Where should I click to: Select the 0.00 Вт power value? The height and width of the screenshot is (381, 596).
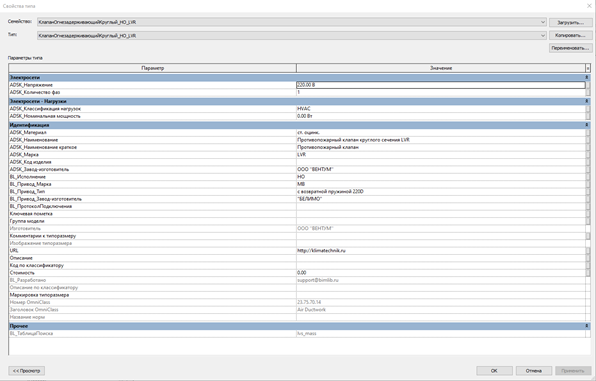click(x=441, y=116)
